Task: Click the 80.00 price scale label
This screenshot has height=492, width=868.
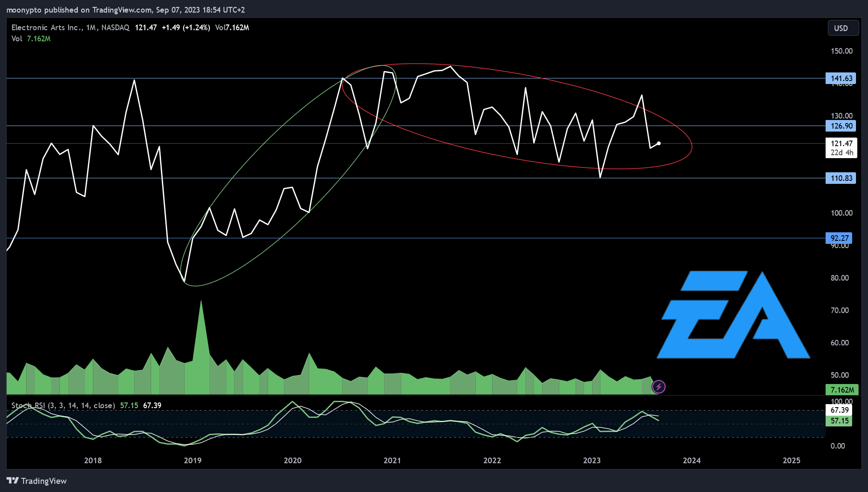Action: pyautogui.click(x=840, y=278)
